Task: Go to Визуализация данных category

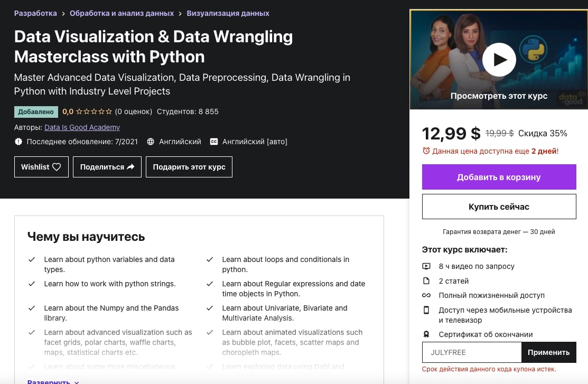Action: click(x=228, y=13)
